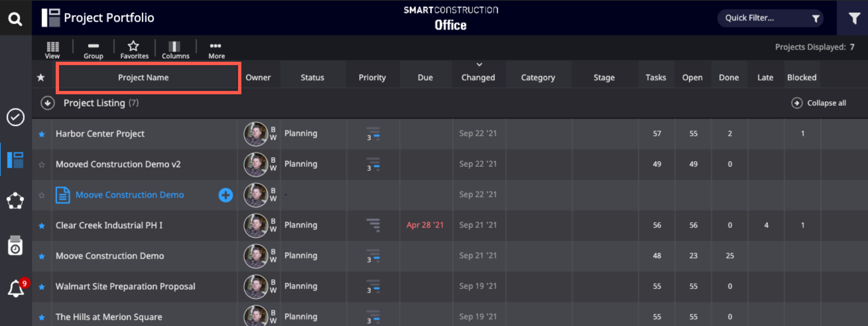Screen dimensions: 868x326
Task: Sort by Done column header
Action: [x=729, y=77]
